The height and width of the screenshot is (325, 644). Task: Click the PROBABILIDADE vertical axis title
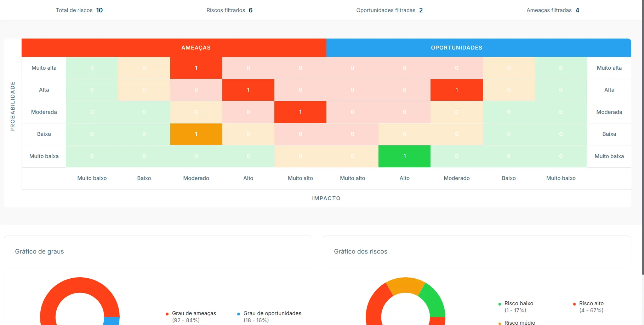tap(13, 106)
